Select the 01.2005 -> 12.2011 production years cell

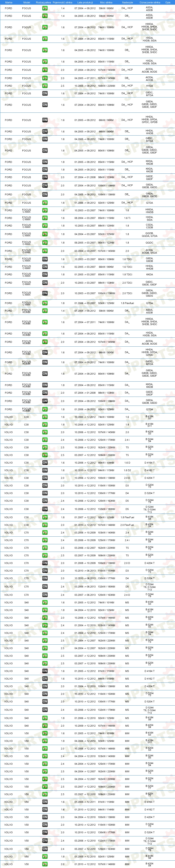(85, 802)
